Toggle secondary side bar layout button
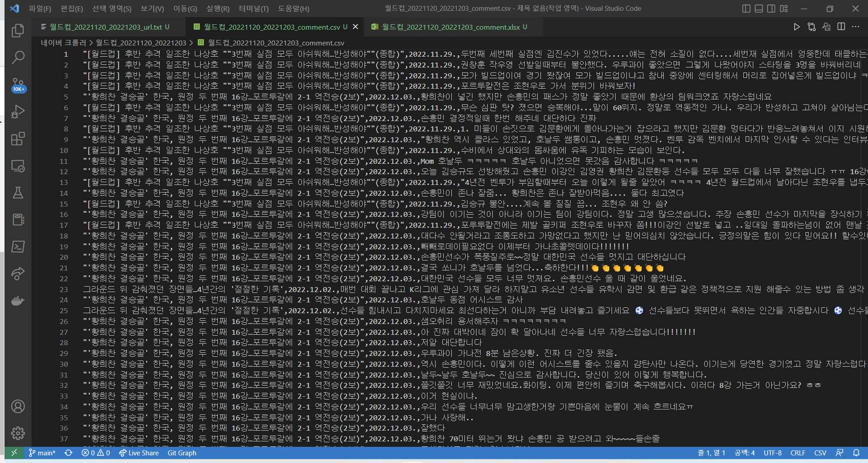868x463 pixels. (771, 9)
